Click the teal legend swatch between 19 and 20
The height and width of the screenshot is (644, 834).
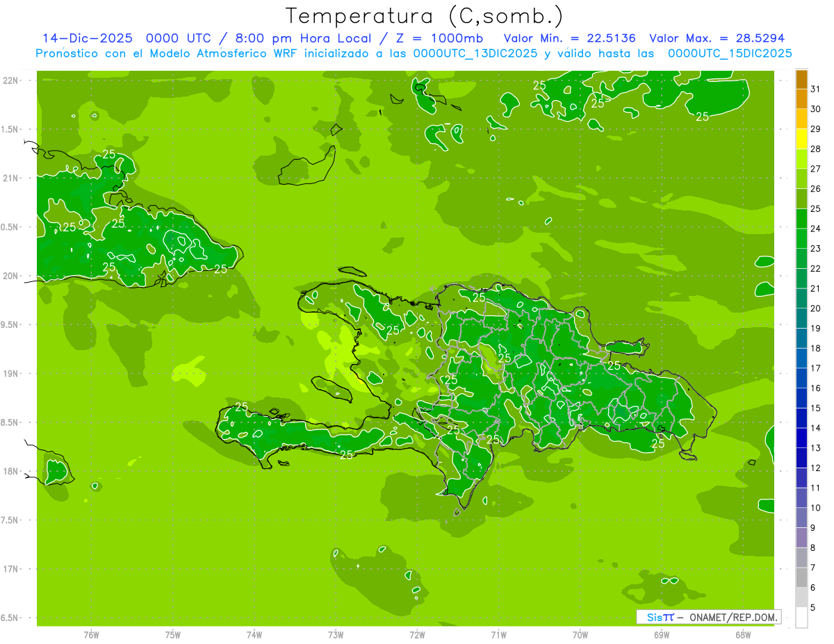801,319
